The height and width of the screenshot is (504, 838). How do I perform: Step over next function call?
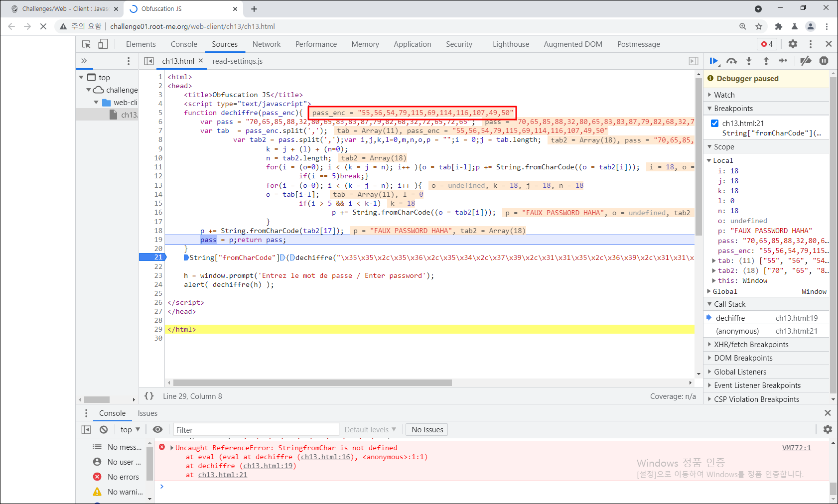731,61
